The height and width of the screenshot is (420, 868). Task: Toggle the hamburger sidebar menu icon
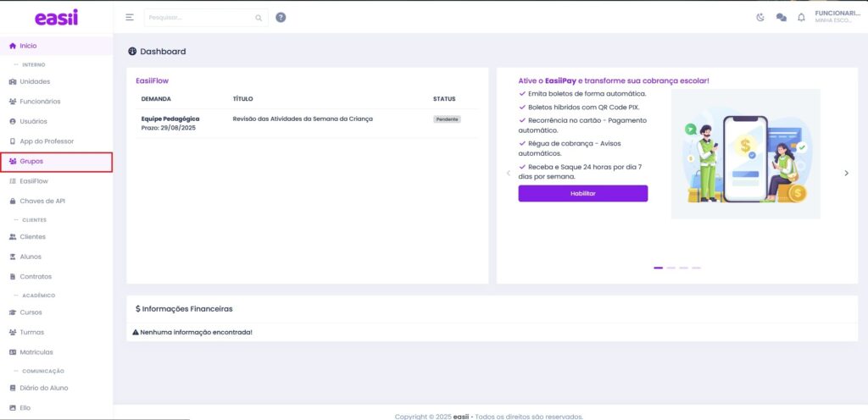[x=130, y=17]
